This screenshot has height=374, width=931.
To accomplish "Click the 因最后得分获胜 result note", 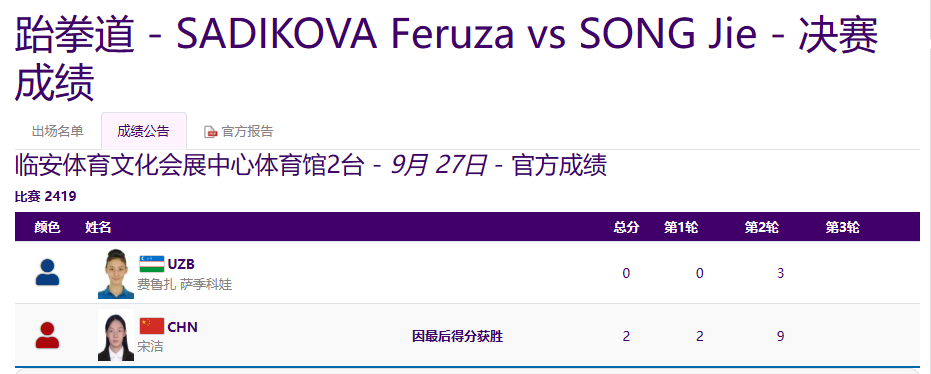I will coord(458,337).
